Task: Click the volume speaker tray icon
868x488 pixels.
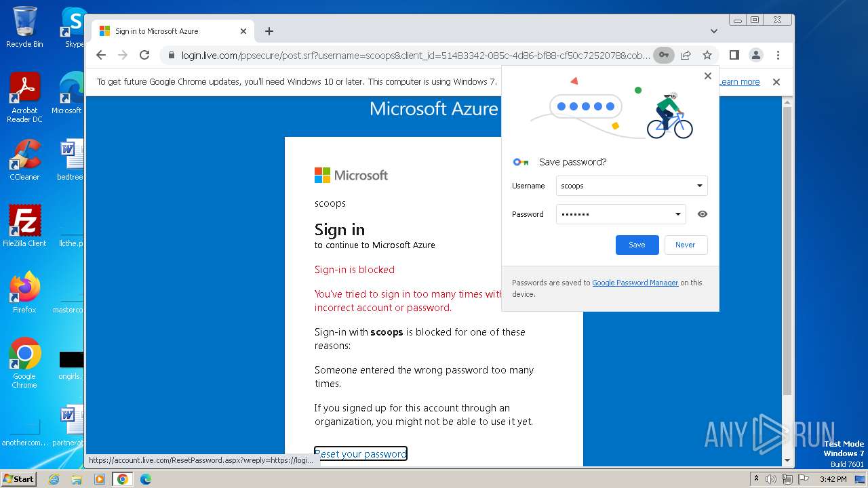Action: point(771,479)
